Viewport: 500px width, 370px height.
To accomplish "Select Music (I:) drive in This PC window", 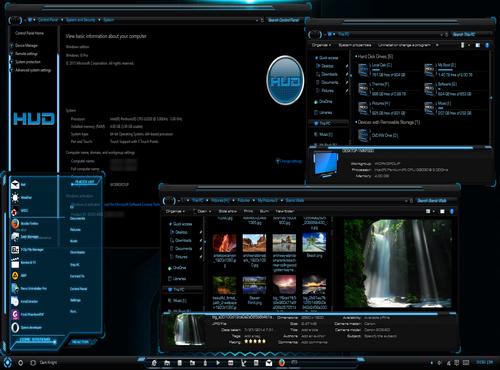I will pos(448,108).
